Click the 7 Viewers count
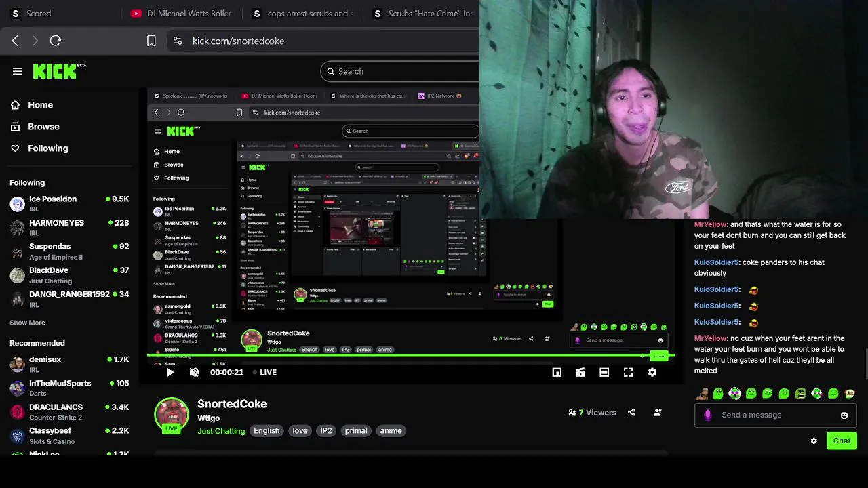Viewport: 868px width, 488px height. pos(592,412)
